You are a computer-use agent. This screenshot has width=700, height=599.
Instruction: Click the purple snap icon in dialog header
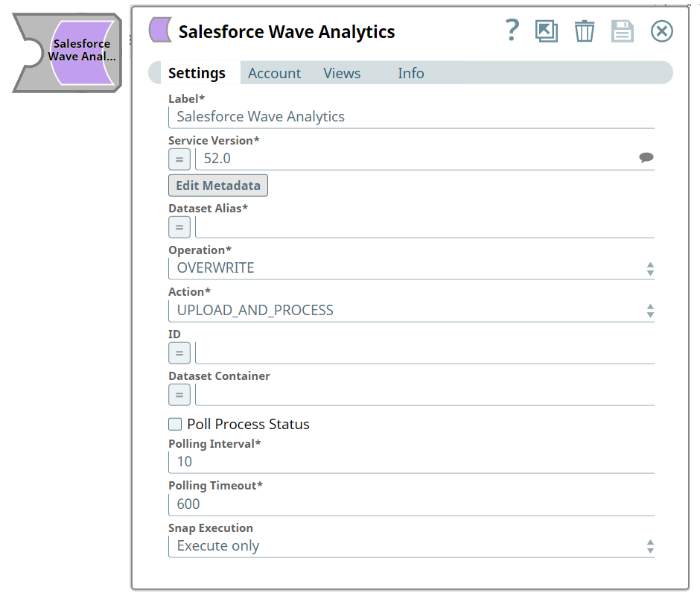[160, 30]
